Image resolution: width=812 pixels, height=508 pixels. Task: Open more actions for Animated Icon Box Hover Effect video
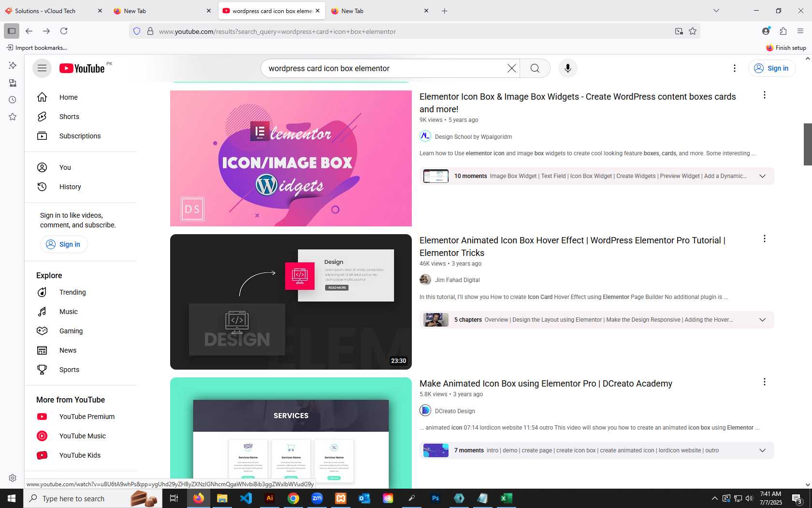pos(765,239)
